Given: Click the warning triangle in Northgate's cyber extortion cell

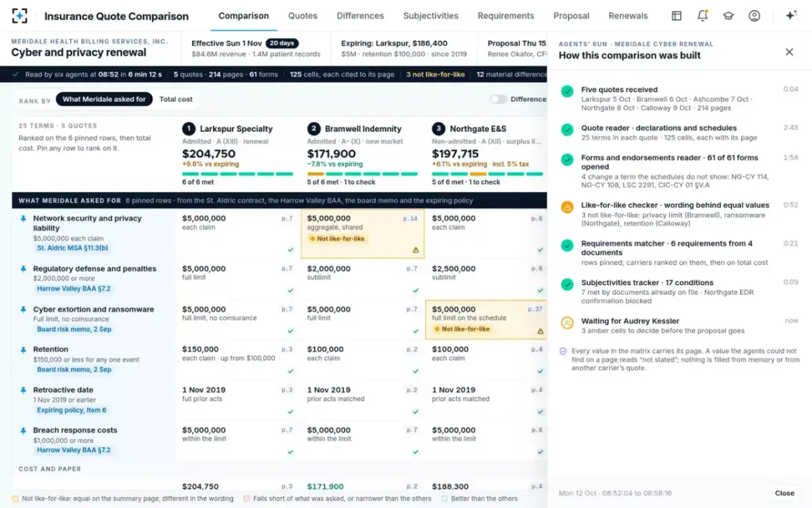Looking at the screenshot, I should [541, 331].
